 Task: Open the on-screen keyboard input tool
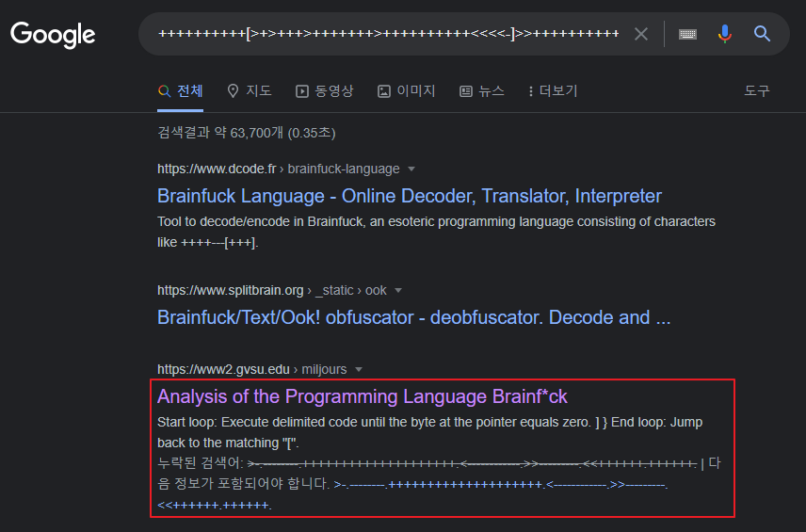click(687, 34)
